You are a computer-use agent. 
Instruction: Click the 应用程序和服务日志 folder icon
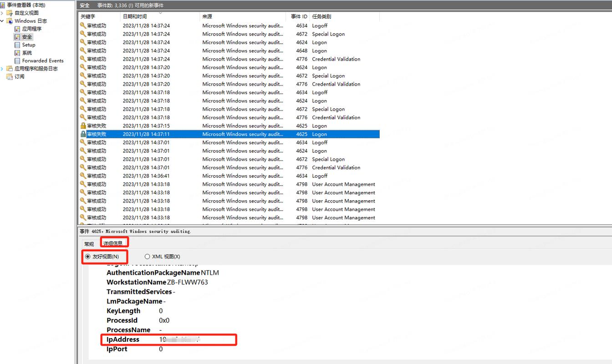pyautogui.click(x=10, y=69)
